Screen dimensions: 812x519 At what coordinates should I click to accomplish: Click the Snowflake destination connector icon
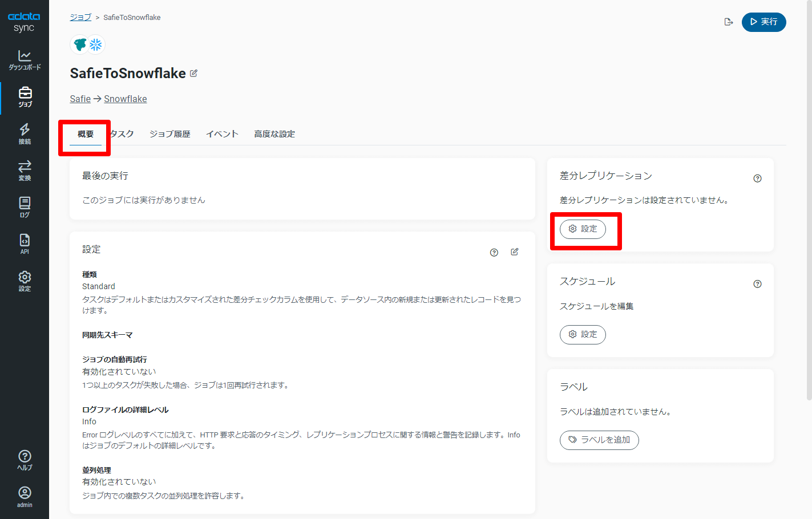[96, 44]
